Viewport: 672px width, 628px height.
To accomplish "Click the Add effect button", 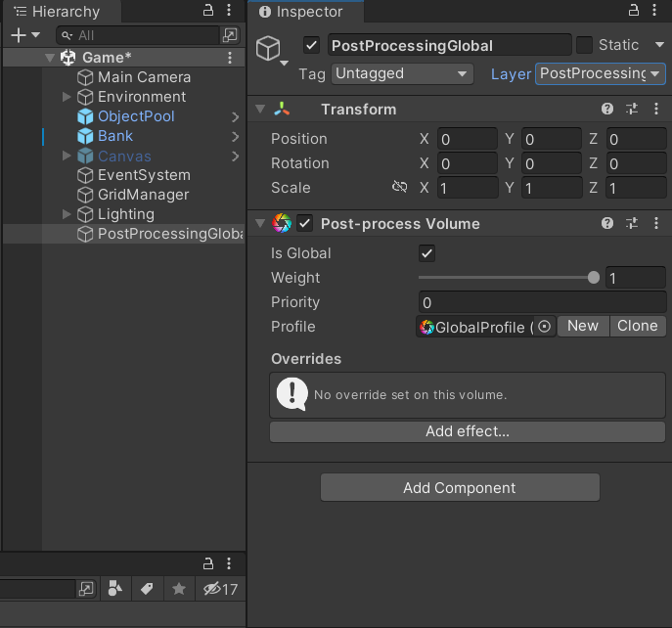I will click(468, 431).
